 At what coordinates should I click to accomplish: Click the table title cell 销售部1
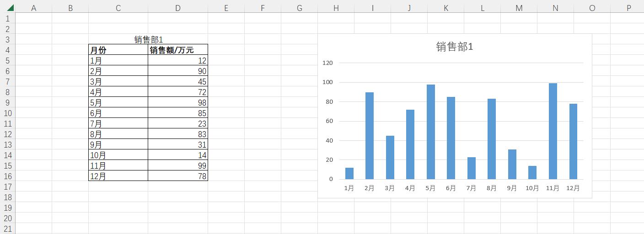click(x=148, y=39)
